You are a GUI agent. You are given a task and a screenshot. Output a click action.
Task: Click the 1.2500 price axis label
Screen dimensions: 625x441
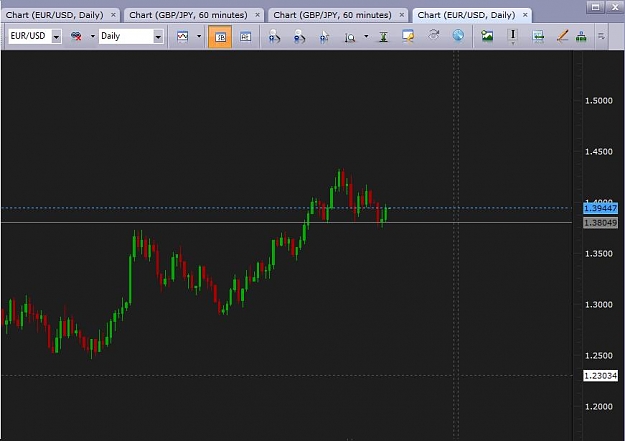[x=599, y=356]
